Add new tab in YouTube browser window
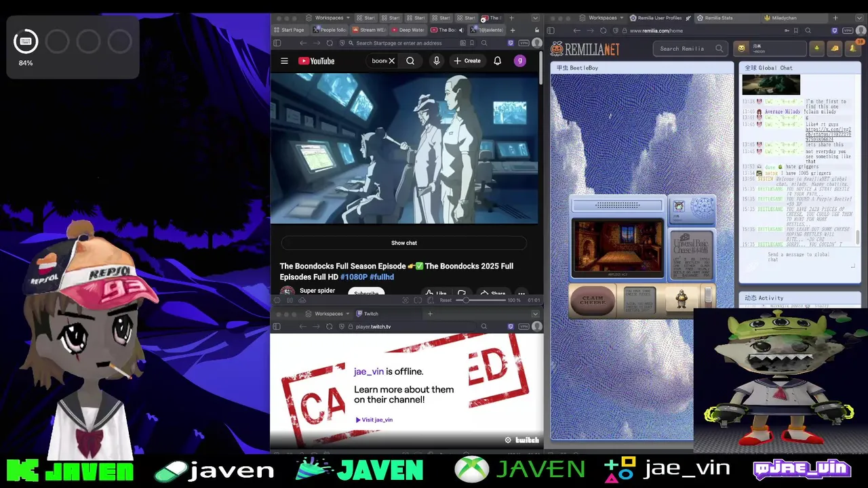This screenshot has height=488, width=868. point(513,30)
